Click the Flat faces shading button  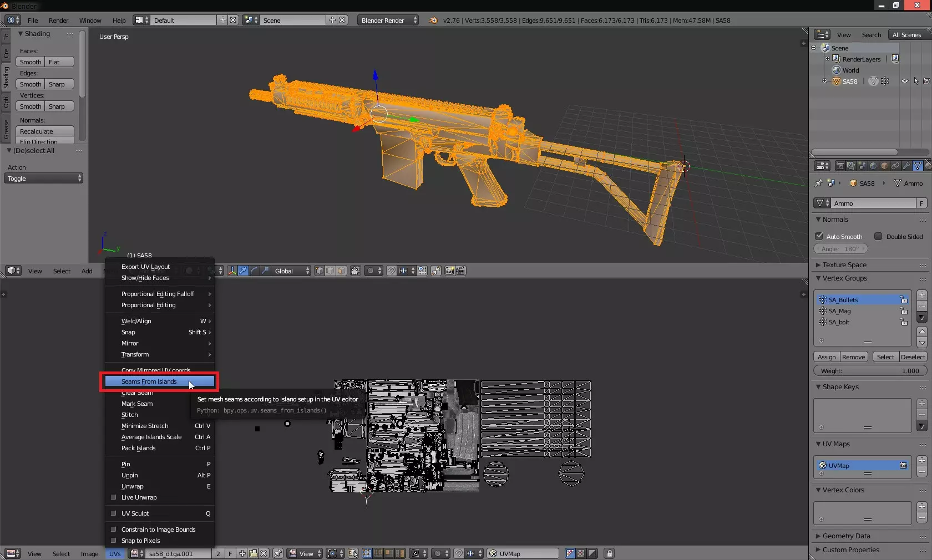59,62
